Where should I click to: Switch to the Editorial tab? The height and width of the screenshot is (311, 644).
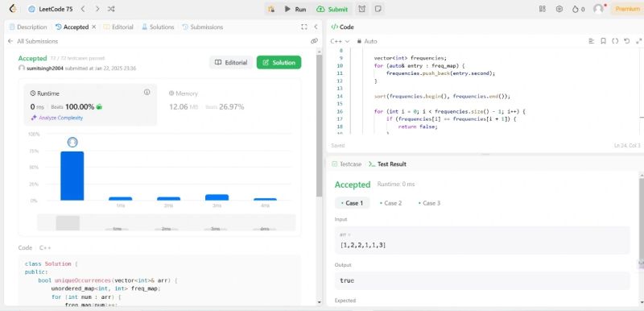pos(118,27)
